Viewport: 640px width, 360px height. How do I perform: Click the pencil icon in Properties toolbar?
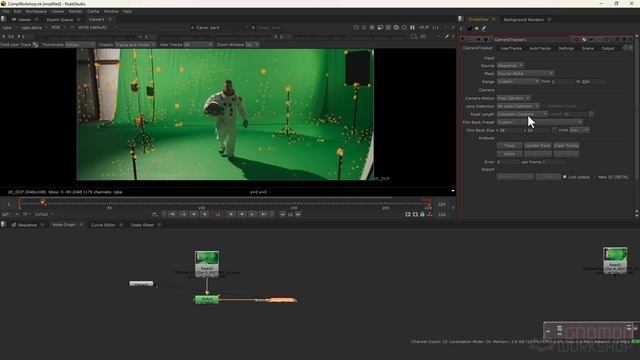click(484, 29)
